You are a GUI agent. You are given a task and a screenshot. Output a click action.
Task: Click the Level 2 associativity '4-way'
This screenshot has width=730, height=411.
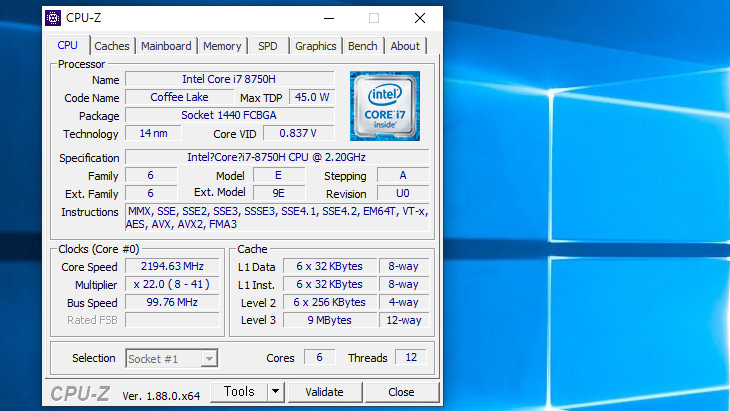point(404,302)
